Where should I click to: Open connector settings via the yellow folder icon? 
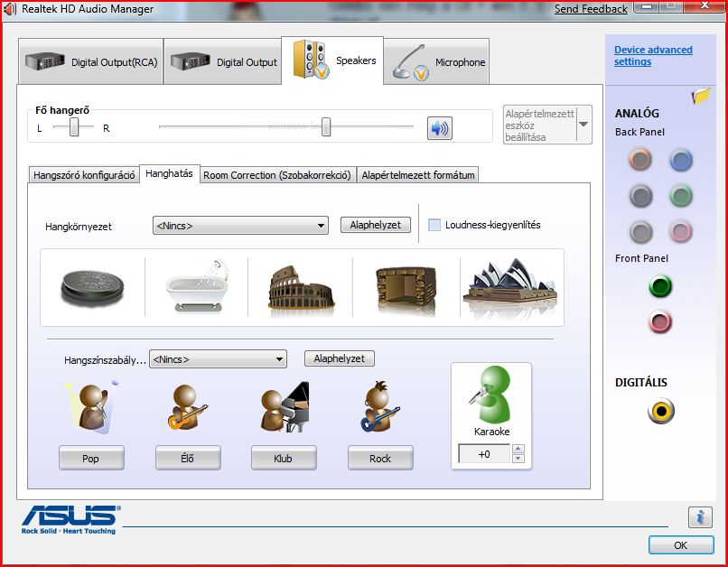(701, 96)
